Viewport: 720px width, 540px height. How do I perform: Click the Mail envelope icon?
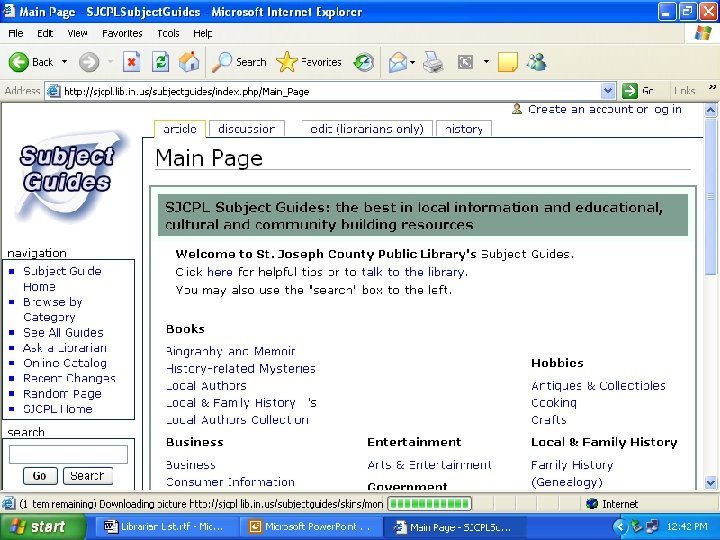[x=398, y=62]
